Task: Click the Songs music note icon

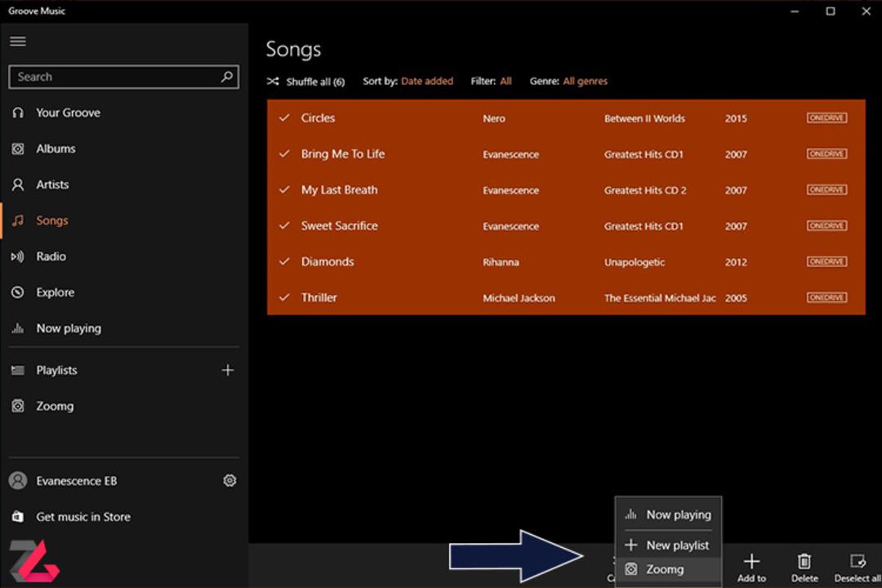Action: point(18,220)
